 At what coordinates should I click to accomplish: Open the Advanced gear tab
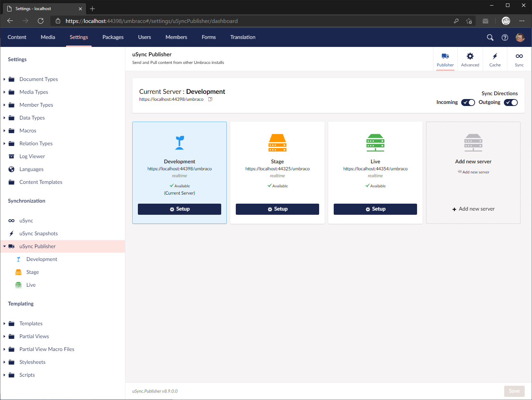tap(470, 59)
